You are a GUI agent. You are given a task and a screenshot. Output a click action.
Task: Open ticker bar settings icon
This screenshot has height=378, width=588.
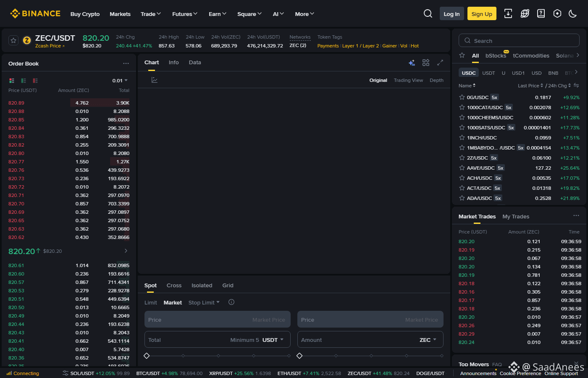[x=66, y=373]
